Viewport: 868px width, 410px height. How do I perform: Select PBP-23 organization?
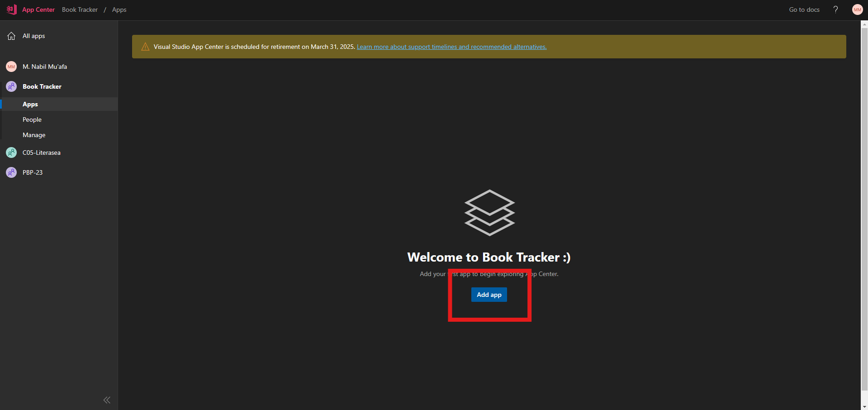coord(33,172)
